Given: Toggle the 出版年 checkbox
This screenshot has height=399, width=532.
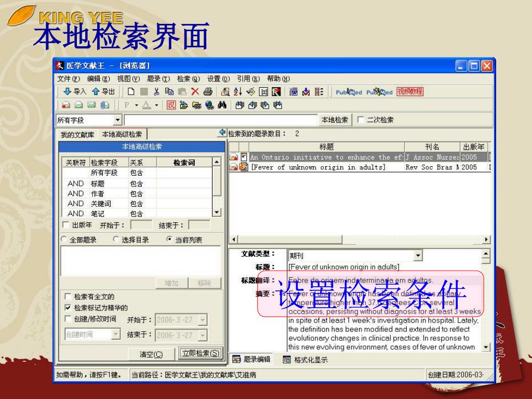Looking at the screenshot, I should tap(66, 224).
